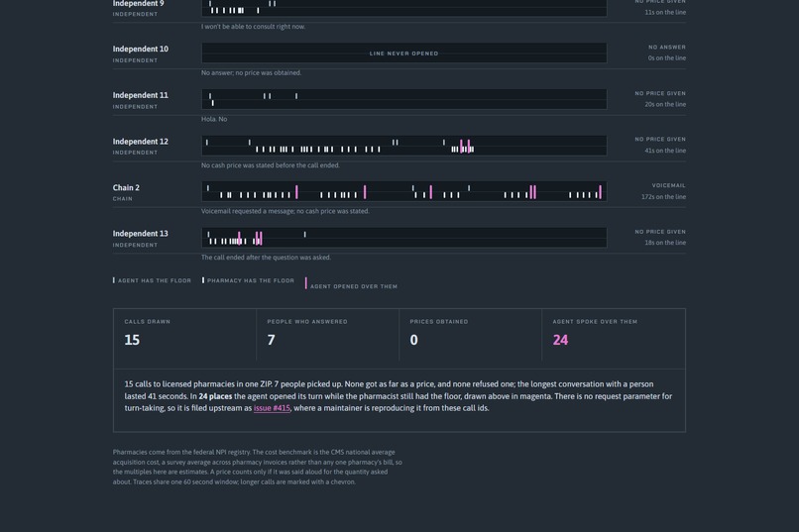This screenshot has height=532, width=799.
Task: Open the issue #415 link
Action: point(272,408)
